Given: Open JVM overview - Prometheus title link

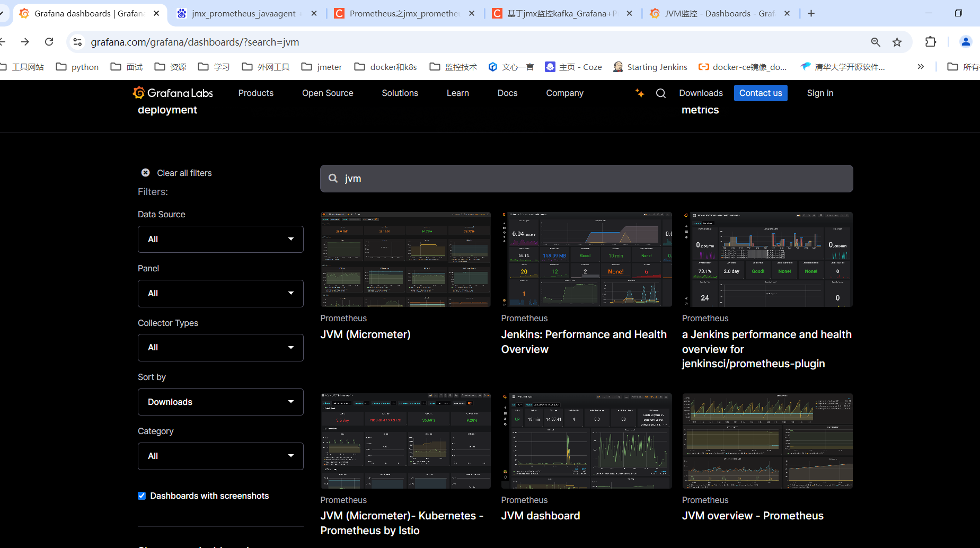Looking at the screenshot, I should pyautogui.click(x=753, y=516).
